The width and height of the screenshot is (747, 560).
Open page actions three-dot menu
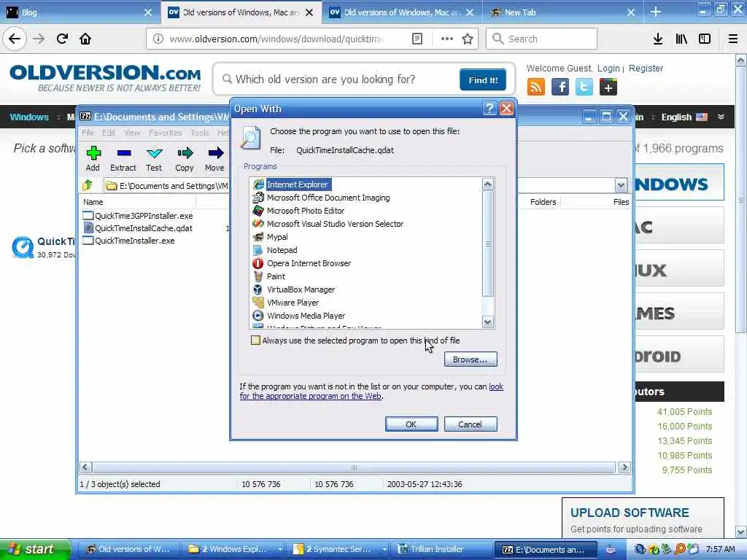tap(447, 39)
